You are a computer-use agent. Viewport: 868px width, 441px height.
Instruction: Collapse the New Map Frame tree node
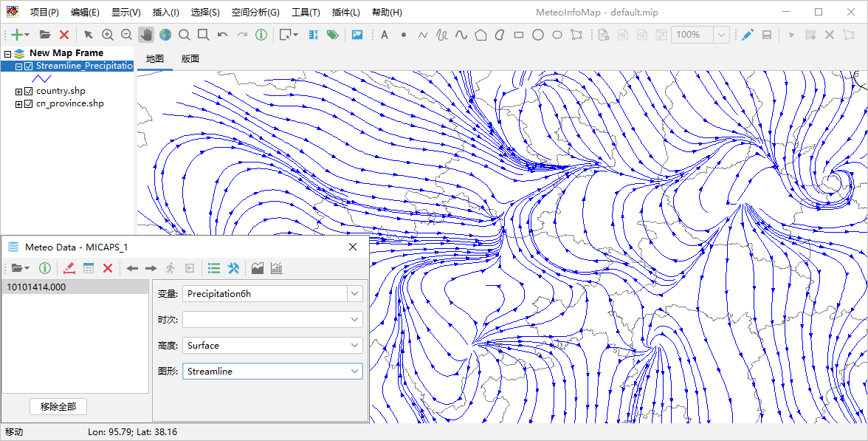(7, 54)
